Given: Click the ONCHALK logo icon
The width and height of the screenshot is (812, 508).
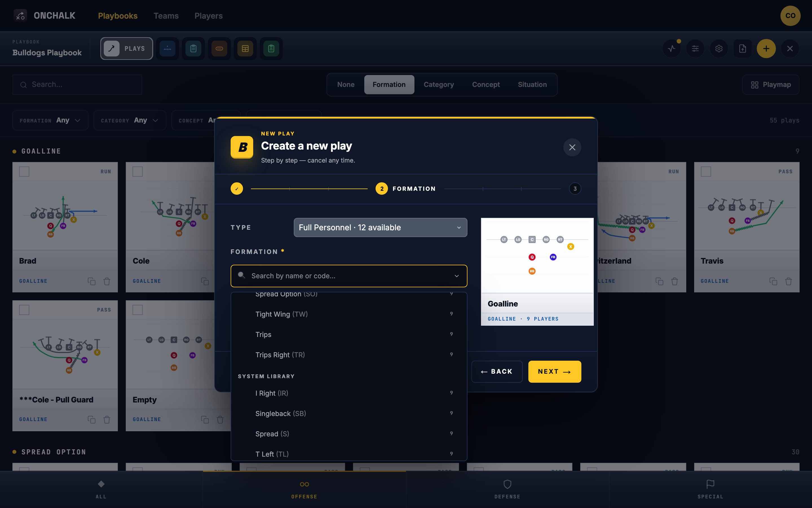Looking at the screenshot, I should point(20,16).
